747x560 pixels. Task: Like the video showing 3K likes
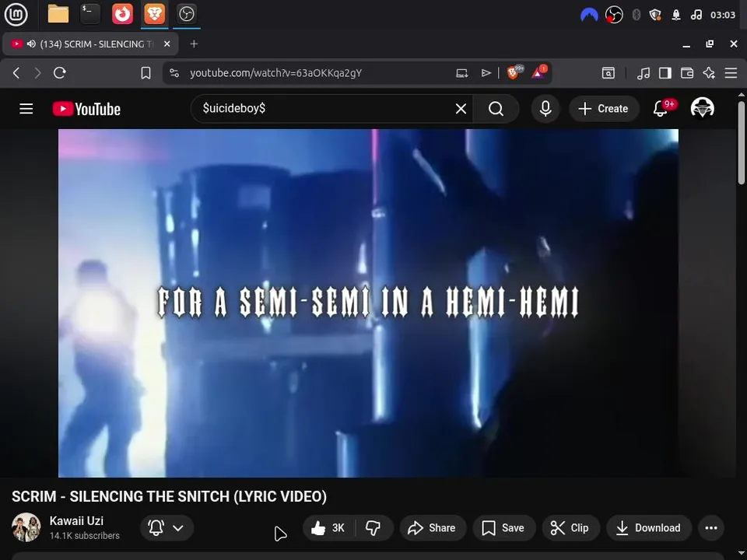tap(328, 527)
